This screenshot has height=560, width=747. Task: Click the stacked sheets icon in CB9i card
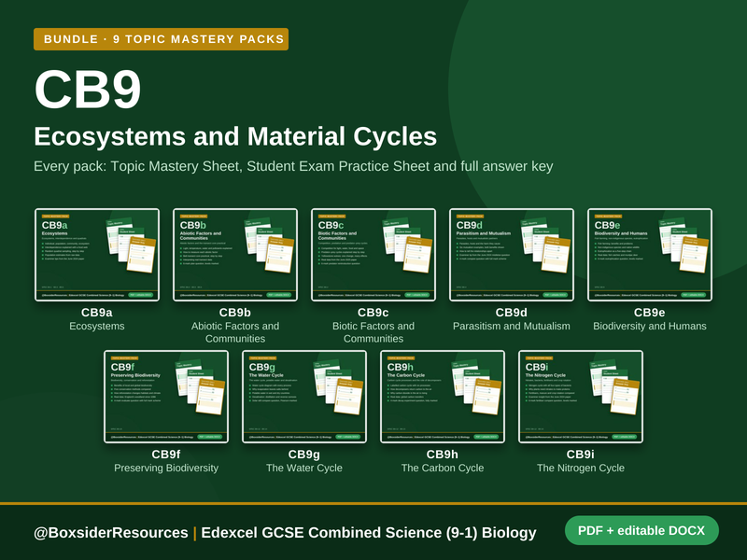click(x=614, y=387)
